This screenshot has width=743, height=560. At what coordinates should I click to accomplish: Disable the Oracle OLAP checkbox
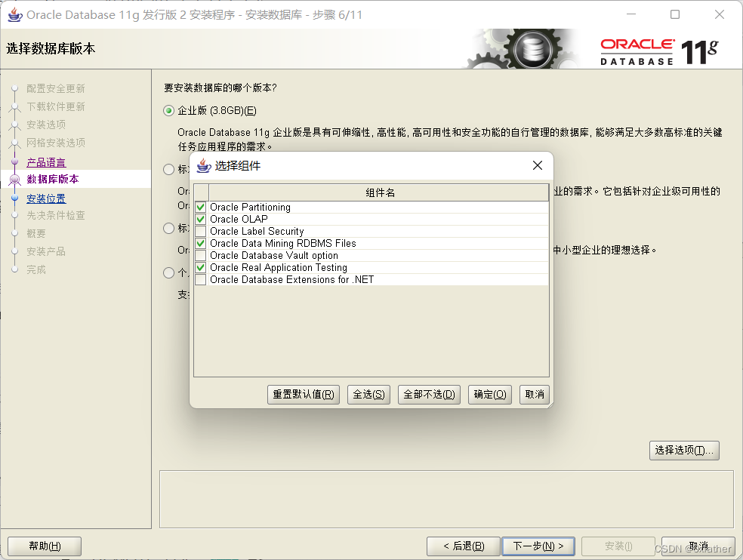click(202, 219)
